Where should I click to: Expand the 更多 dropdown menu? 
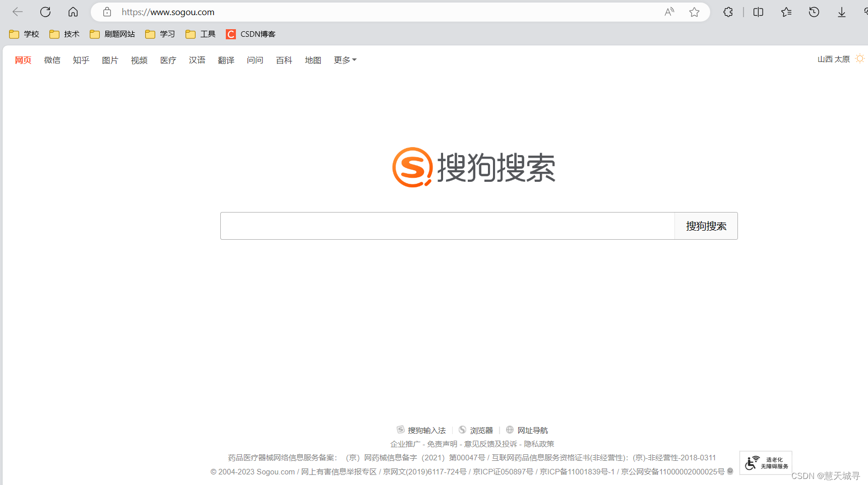[345, 60]
